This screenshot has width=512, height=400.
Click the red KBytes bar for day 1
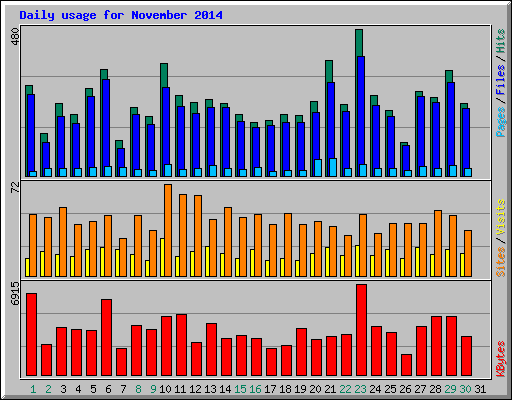click(31, 335)
